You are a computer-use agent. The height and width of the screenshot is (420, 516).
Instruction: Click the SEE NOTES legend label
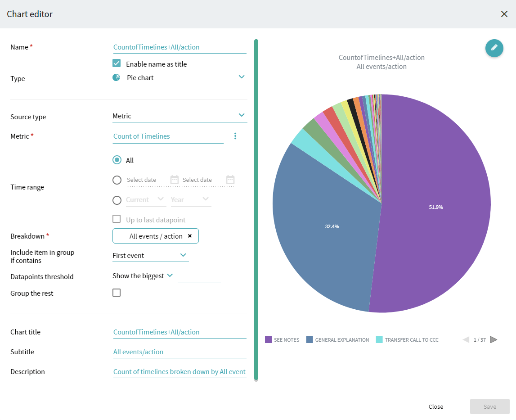pos(286,340)
